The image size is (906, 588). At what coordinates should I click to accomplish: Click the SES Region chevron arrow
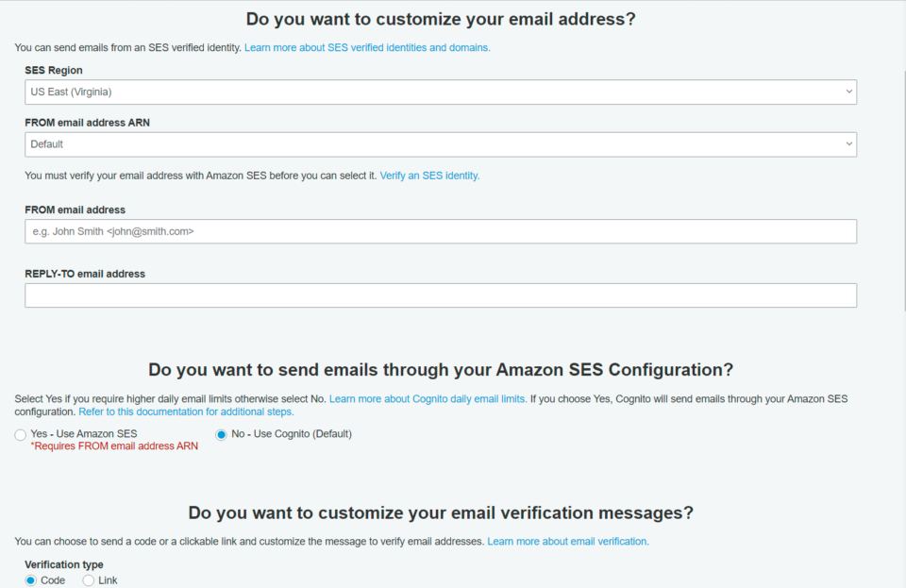(x=847, y=92)
